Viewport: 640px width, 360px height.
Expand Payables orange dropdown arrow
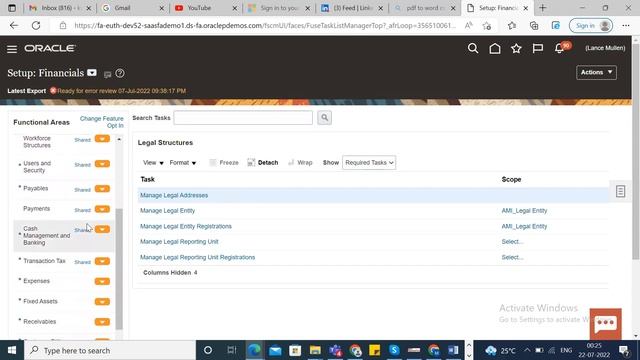tap(102, 189)
